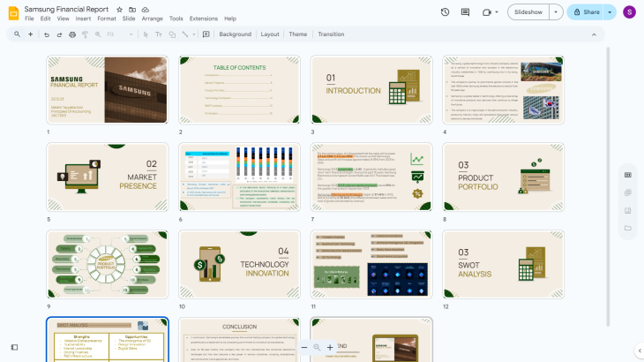Select Table of Contents slide thumbnail
Image resolution: width=644 pixels, height=362 pixels.
239,89
